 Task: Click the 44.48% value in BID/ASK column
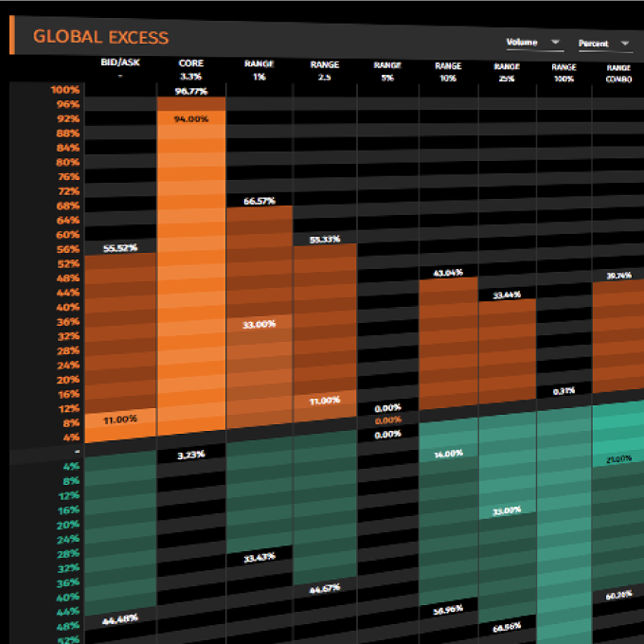click(120, 619)
